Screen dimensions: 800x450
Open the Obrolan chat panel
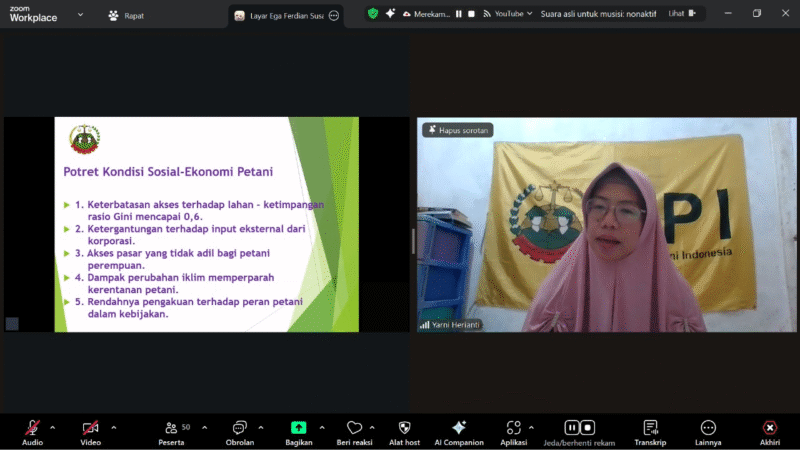(239, 428)
